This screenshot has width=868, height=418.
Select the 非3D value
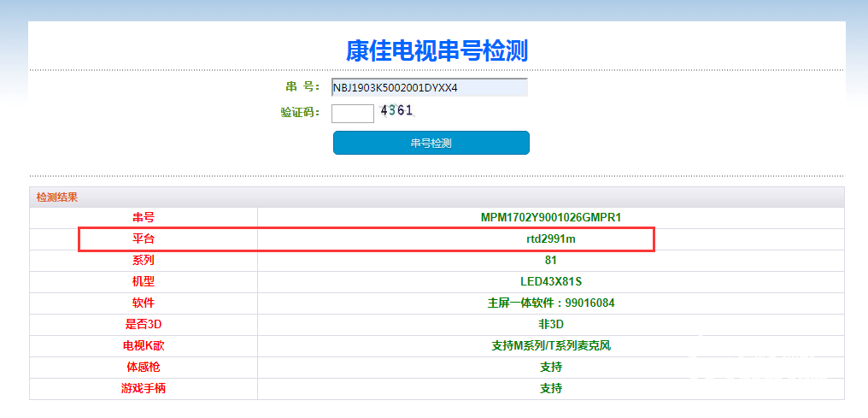coord(551,325)
